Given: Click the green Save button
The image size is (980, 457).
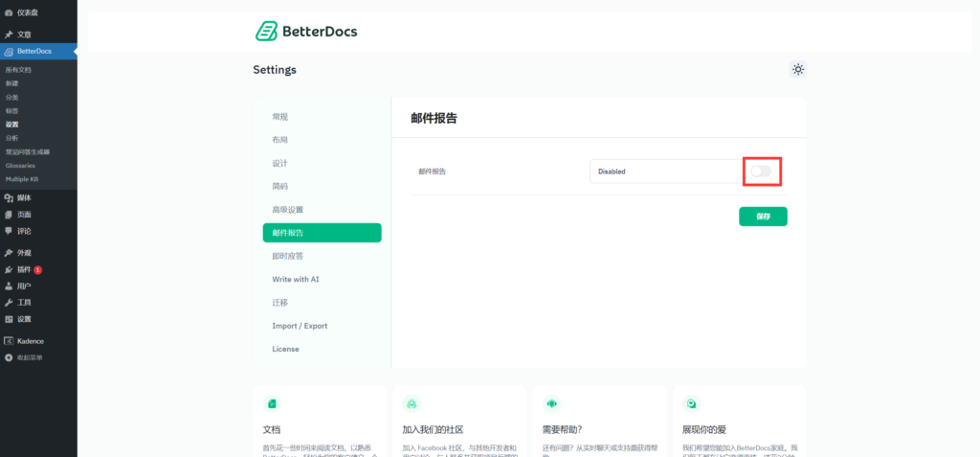Looking at the screenshot, I should [763, 217].
